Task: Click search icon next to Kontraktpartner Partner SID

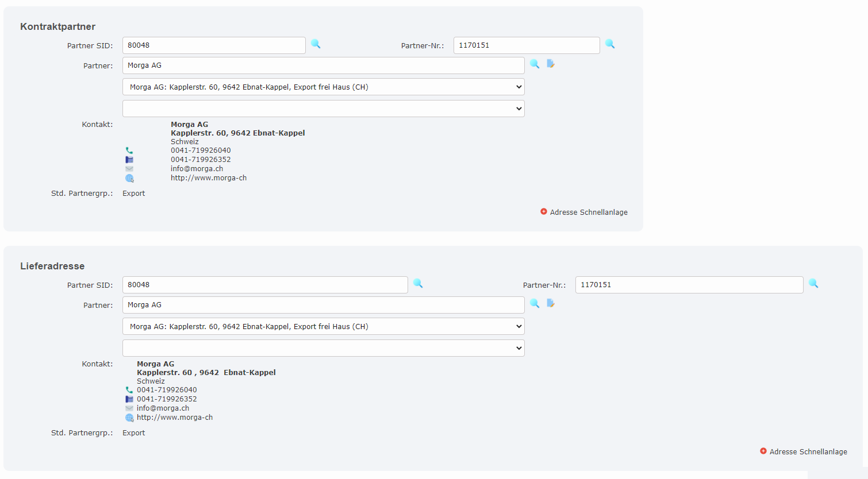Action: click(316, 44)
